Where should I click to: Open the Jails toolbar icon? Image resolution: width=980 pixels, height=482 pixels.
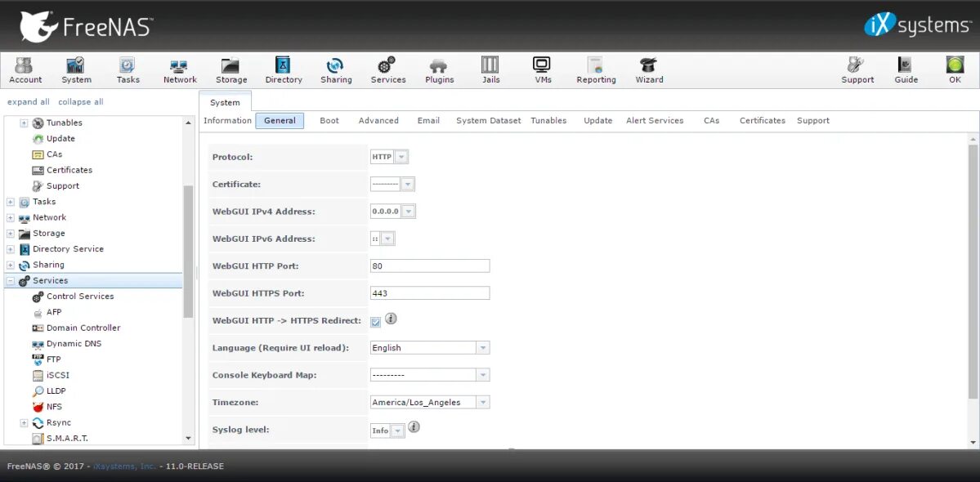[490, 70]
